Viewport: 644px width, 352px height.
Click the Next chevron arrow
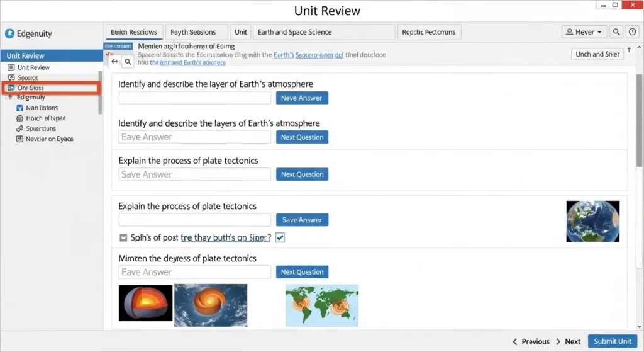click(x=558, y=342)
